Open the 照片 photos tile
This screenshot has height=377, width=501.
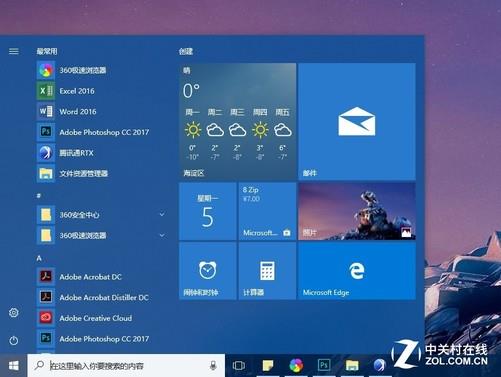[357, 211]
